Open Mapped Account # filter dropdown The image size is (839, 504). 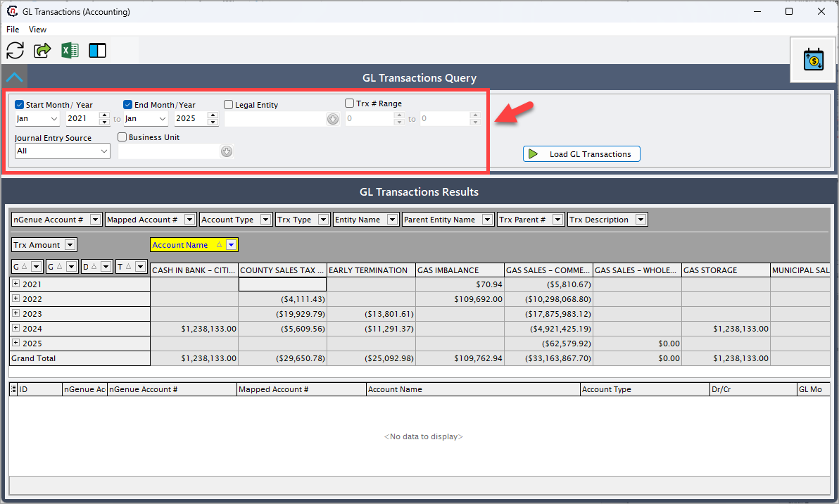point(189,220)
